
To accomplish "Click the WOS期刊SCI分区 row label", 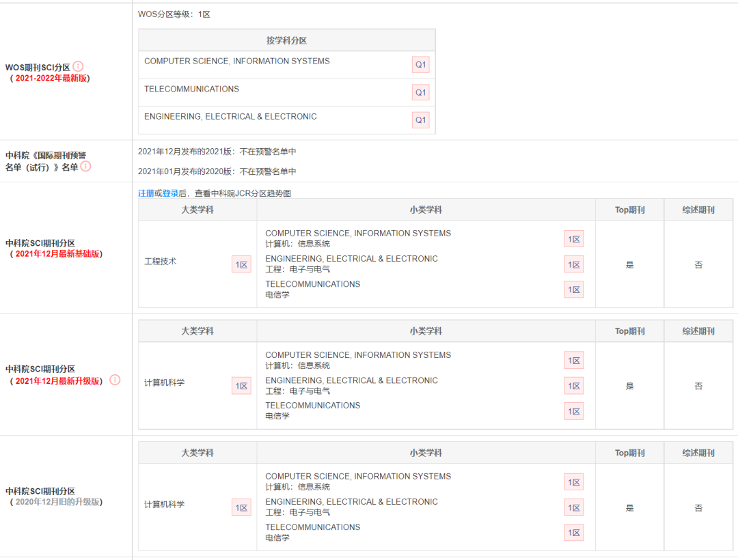I will point(38,67).
